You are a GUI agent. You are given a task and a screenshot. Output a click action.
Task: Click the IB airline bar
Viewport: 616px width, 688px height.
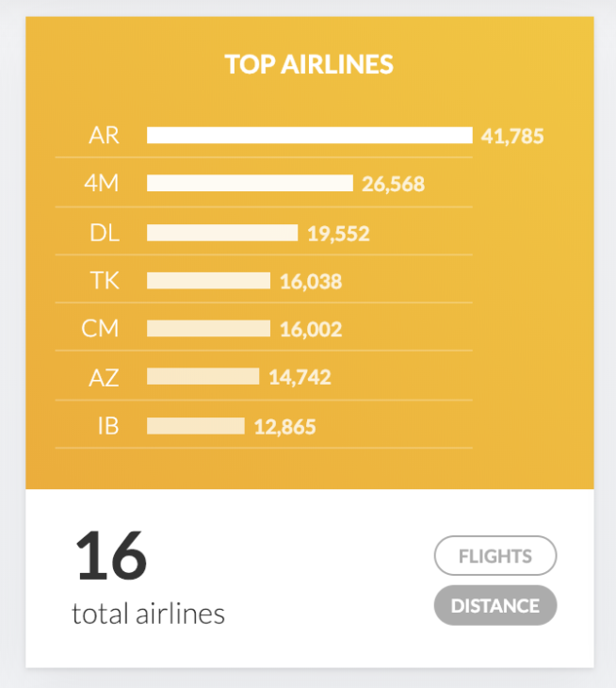coord(196,426)
